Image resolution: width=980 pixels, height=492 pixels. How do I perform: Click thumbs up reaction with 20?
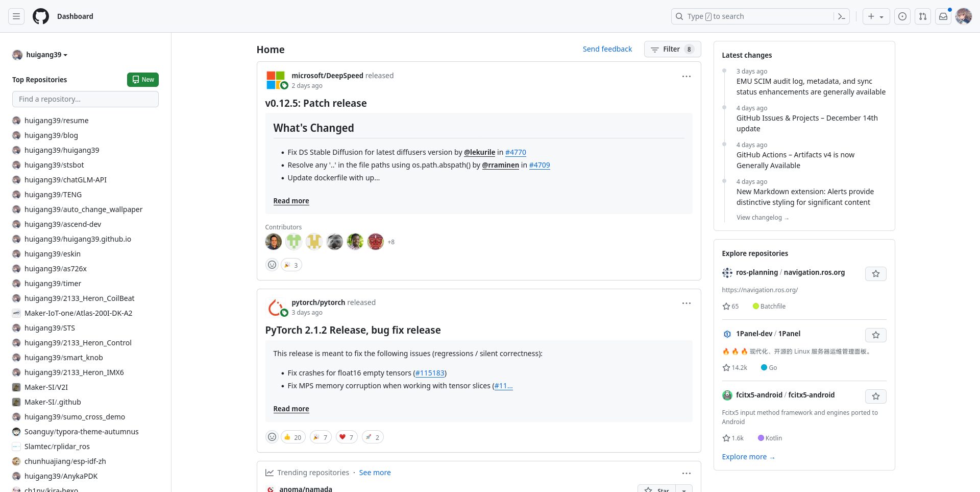pos(293,437)
